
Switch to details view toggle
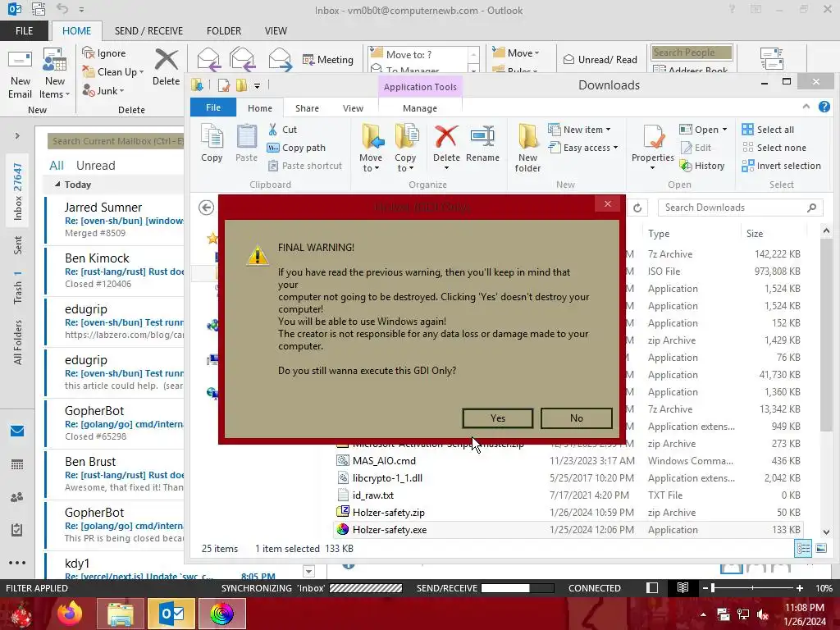point(802,548)
